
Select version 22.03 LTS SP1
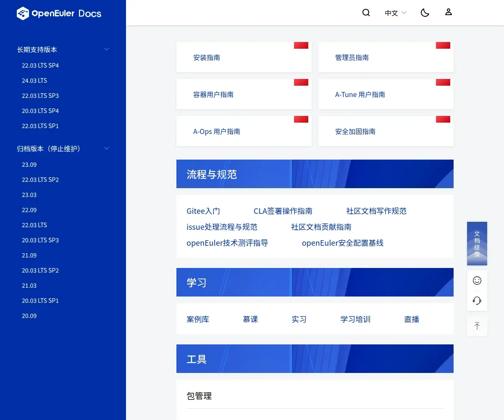[40, 126]
